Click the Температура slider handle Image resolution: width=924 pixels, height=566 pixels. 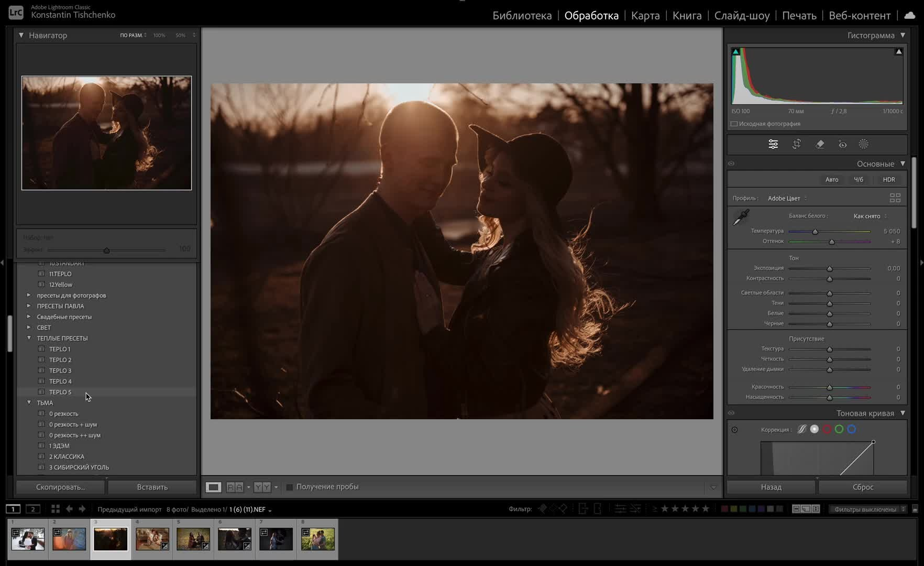(x=815, y=232)
